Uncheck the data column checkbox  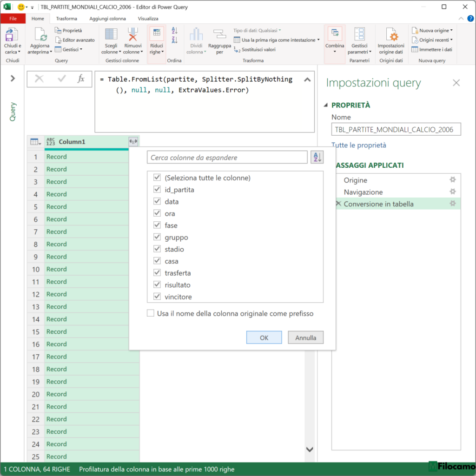point(157,201)
